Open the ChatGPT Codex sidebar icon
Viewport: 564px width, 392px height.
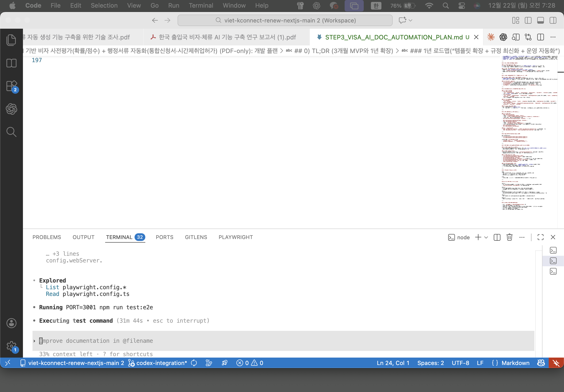pyautogui.click(x=11, y=109)
